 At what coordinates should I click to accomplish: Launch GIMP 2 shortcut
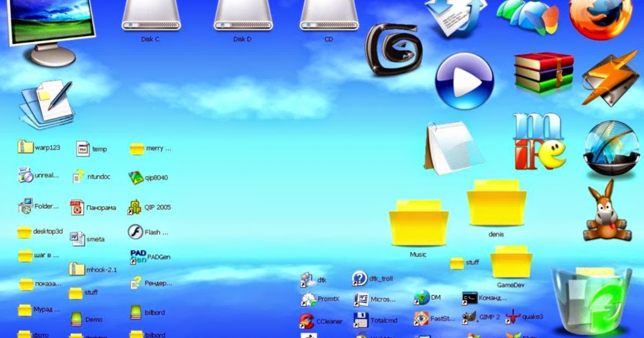(470, 317)
